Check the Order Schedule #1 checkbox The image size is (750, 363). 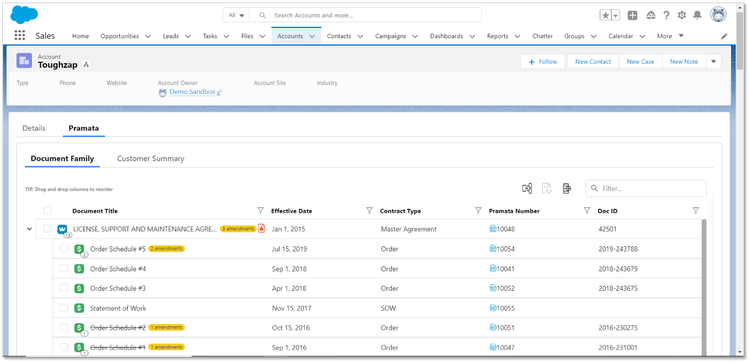(64, 347)
